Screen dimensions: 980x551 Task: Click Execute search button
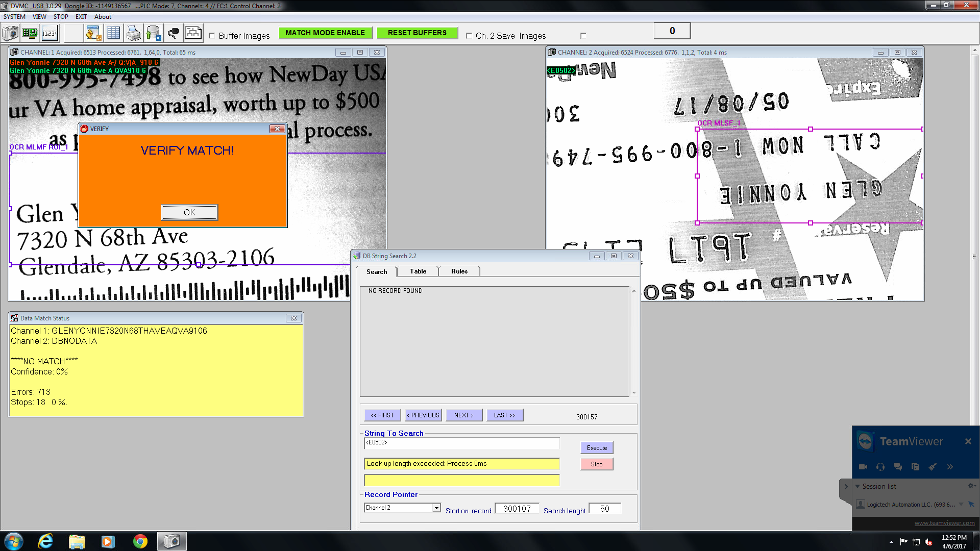(597, 448)
